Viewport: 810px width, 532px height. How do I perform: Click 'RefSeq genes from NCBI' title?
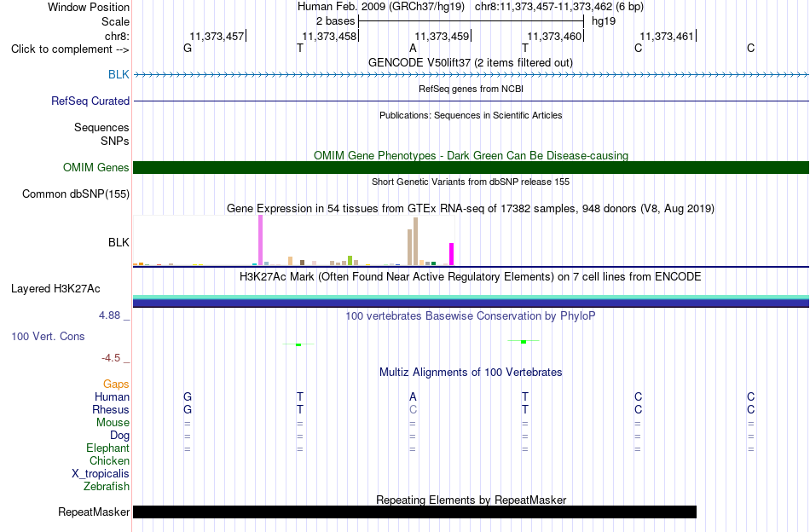471,89
